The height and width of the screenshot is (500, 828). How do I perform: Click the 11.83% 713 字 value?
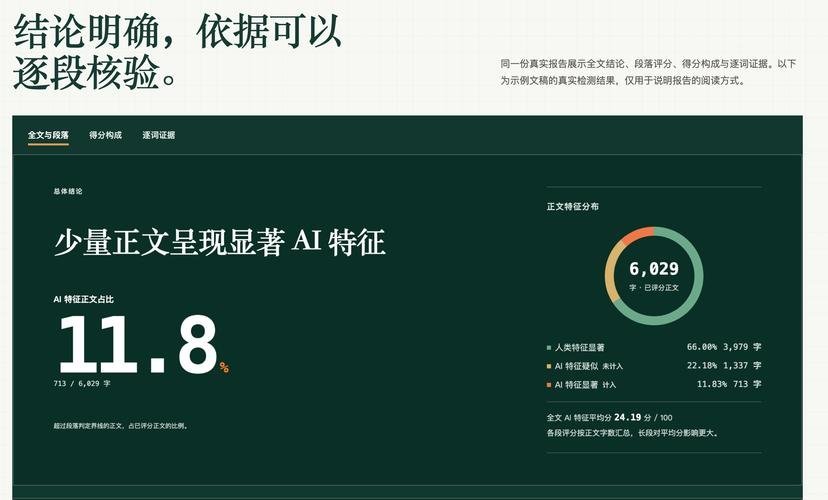(x=729, y=384)
